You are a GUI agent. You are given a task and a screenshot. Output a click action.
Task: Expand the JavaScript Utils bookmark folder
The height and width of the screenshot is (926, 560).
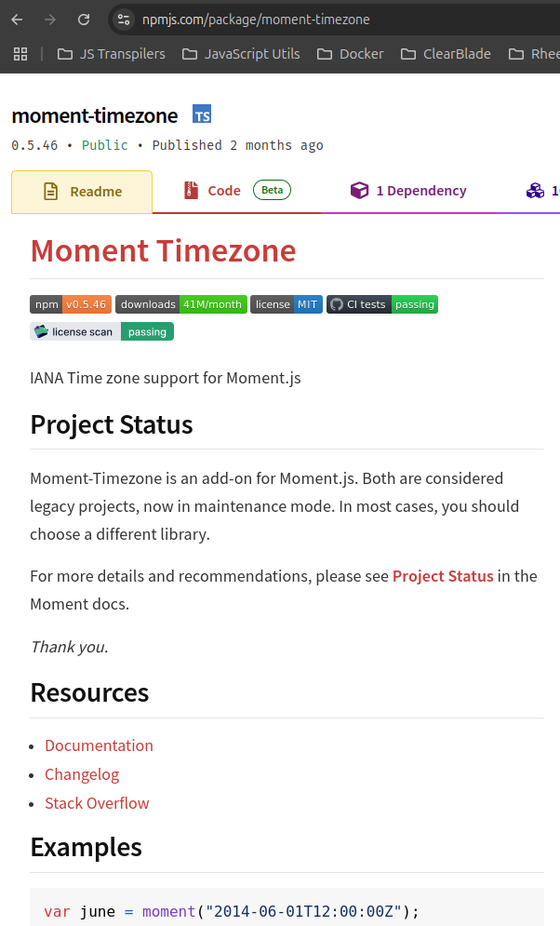pos(241,54)
